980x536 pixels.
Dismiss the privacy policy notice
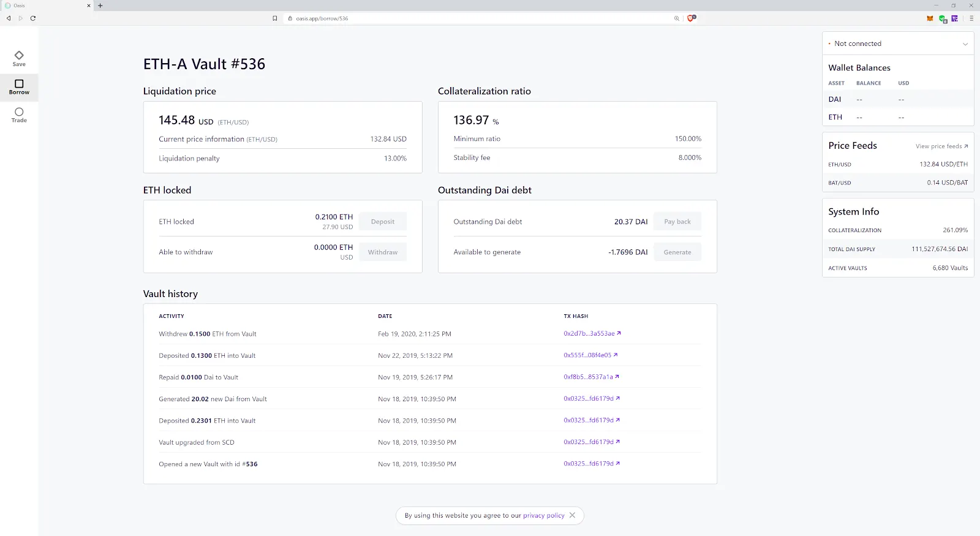click(x=572, y=515)
